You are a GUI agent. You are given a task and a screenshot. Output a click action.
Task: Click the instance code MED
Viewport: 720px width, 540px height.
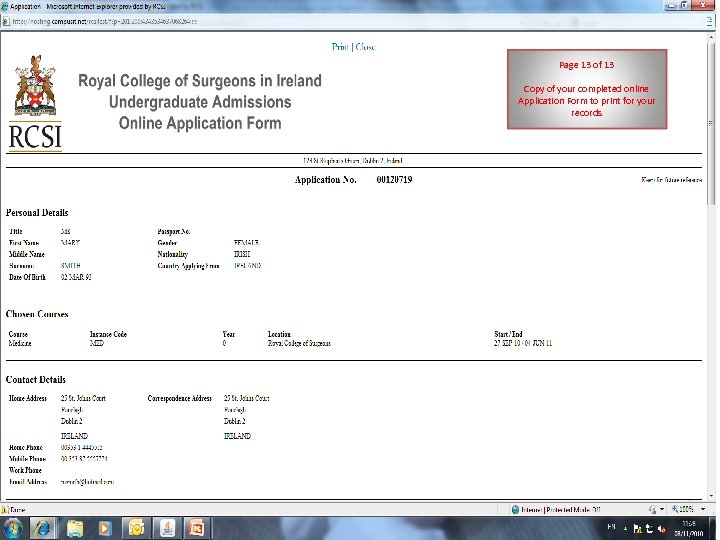point(96,343)
